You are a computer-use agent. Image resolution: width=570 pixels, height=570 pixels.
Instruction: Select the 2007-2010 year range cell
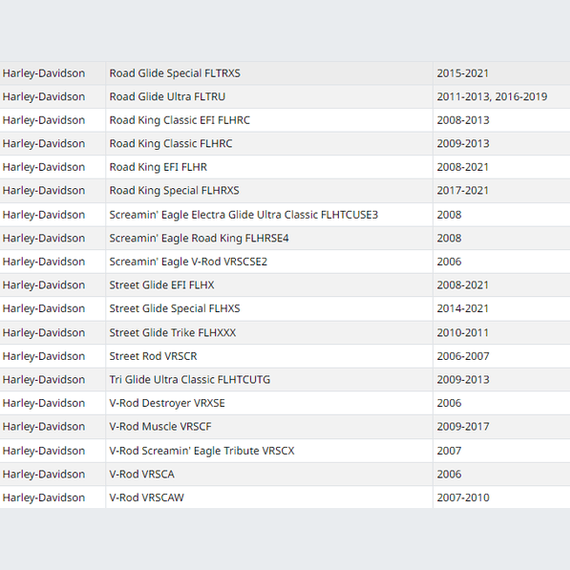tap(502, 498)
